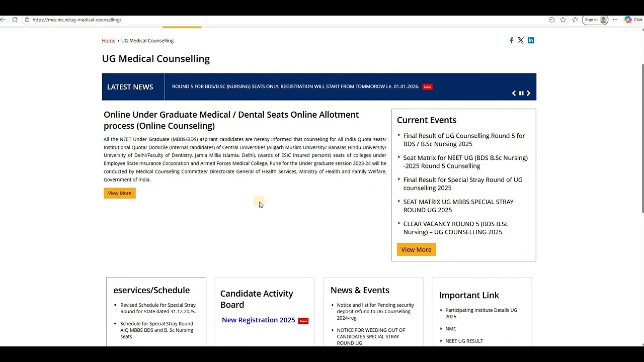This screenshot has height=362, width=644.
Task: Click View More in Current Events
Action: click(x=416, y=249)
